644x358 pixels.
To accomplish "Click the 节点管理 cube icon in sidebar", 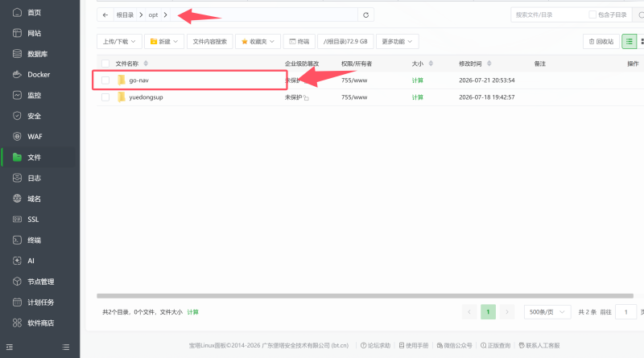I will pos(17,282).
